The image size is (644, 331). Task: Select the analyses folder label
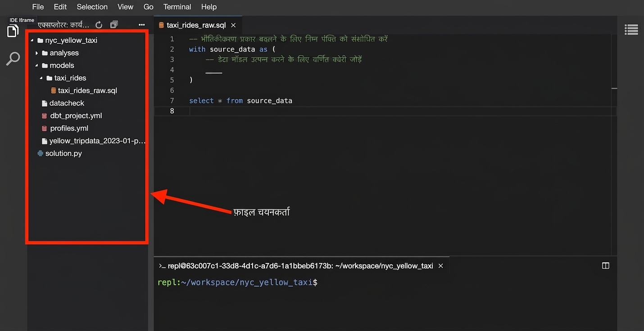[64, 53]
